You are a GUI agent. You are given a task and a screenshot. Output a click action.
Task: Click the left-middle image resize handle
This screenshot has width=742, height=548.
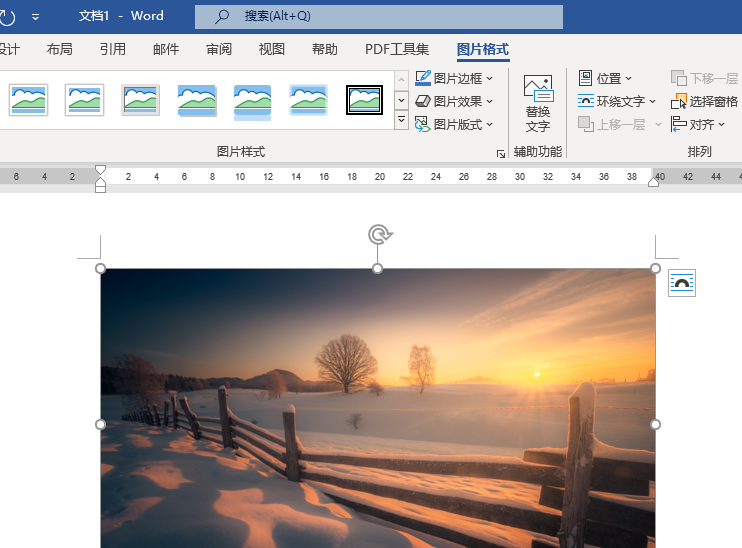pos(100,424)
